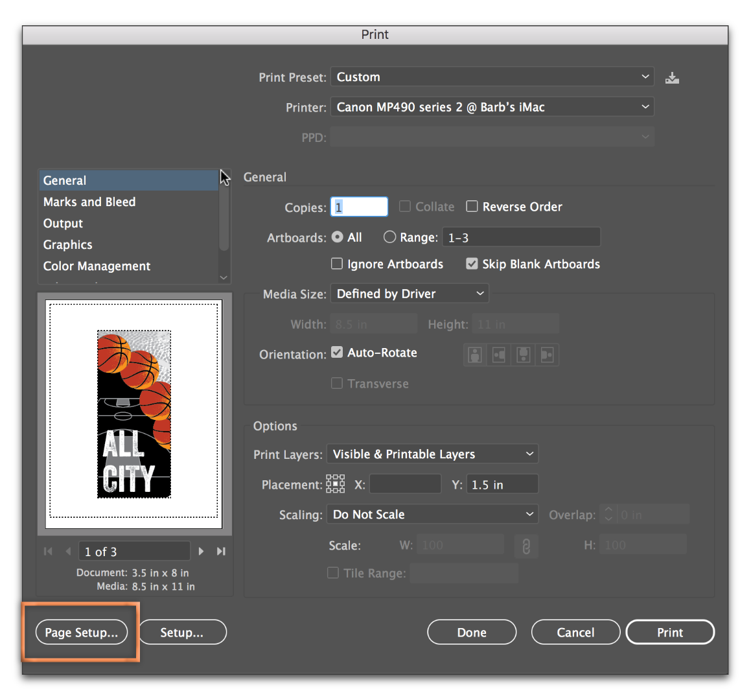Screen dimensions: 751x700
Task: Click the scale width-height link icon
Action: [526, 546]
